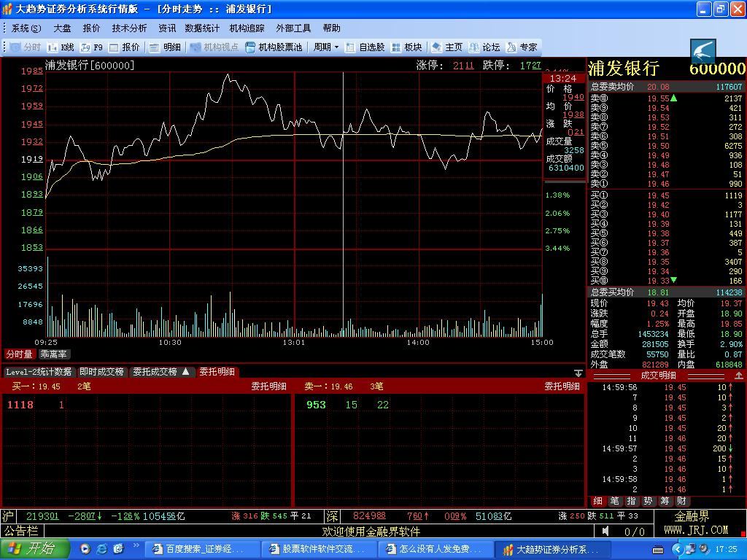Click the sell order 953 in 卖一 list
This screenshot has width=747, height=560.
(x=316, y=405)
